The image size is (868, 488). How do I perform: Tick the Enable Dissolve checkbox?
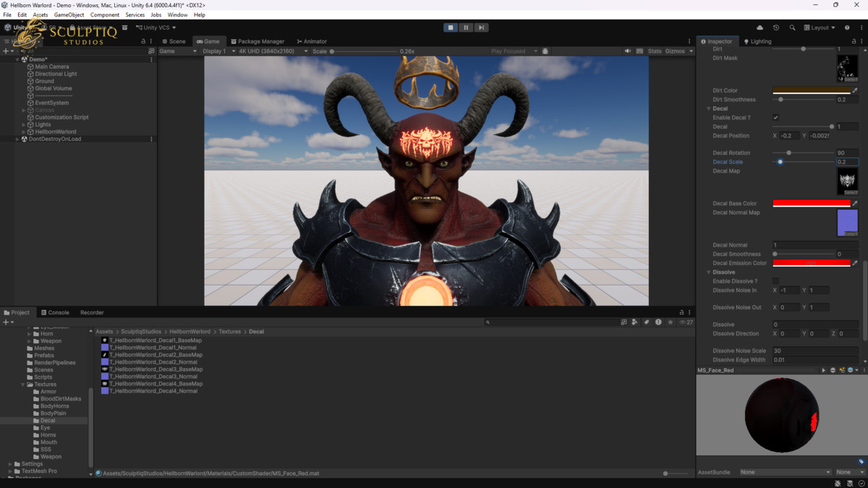[x=775, y=281]
